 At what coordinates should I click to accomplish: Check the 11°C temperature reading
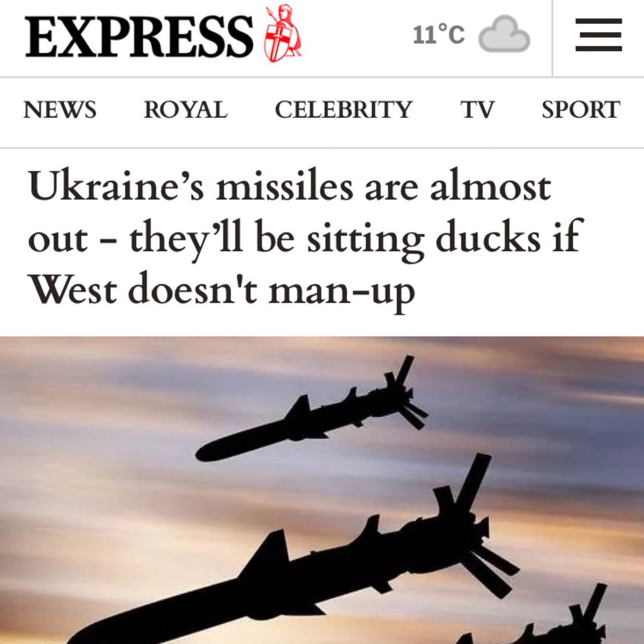click(439, 35)
